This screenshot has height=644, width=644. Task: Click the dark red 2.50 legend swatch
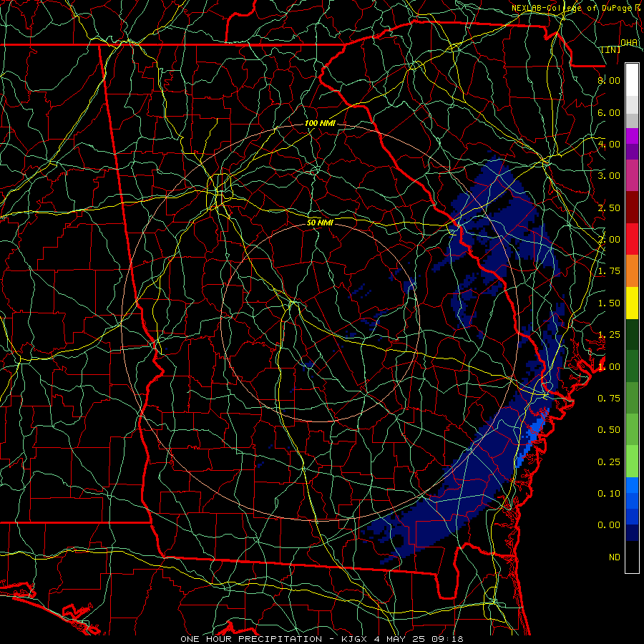632,208
